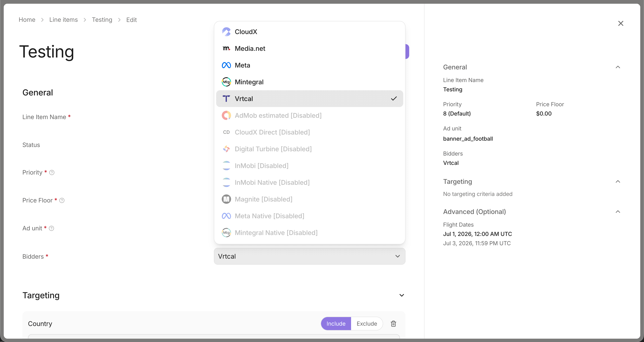Click the Meta Native disabled icon

coord(226,216)
